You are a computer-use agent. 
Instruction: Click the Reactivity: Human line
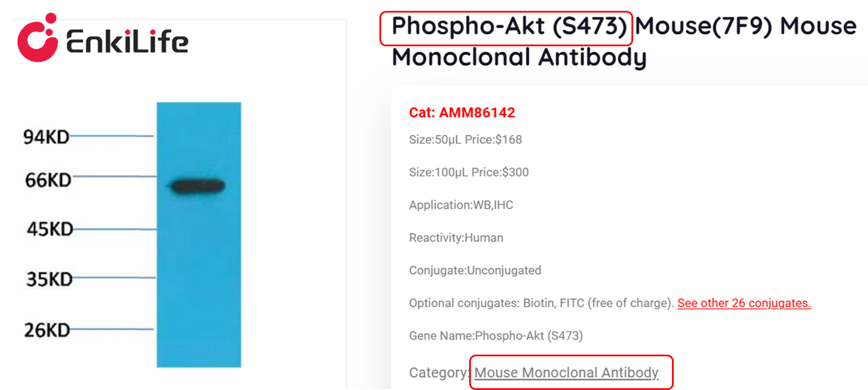[x=456, y=238]
